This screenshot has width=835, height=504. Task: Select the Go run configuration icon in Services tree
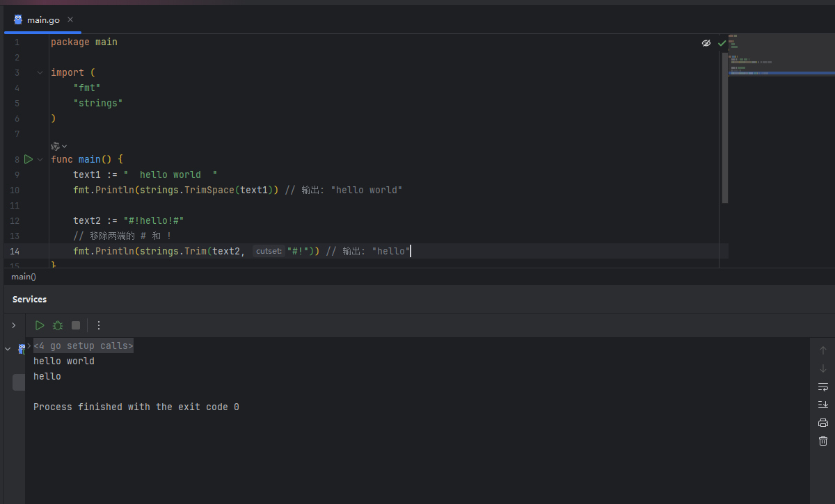(x=21, y=348)
